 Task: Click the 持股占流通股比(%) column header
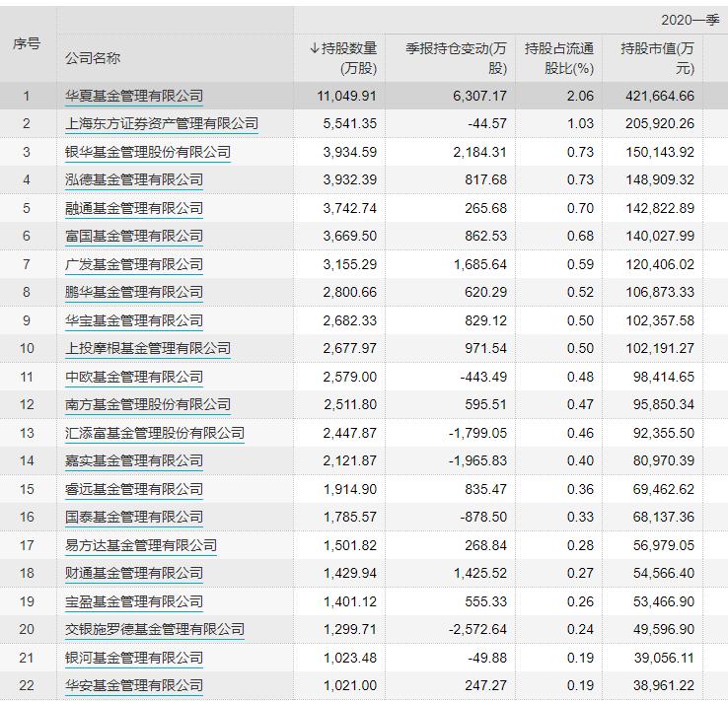click(559, 58)
